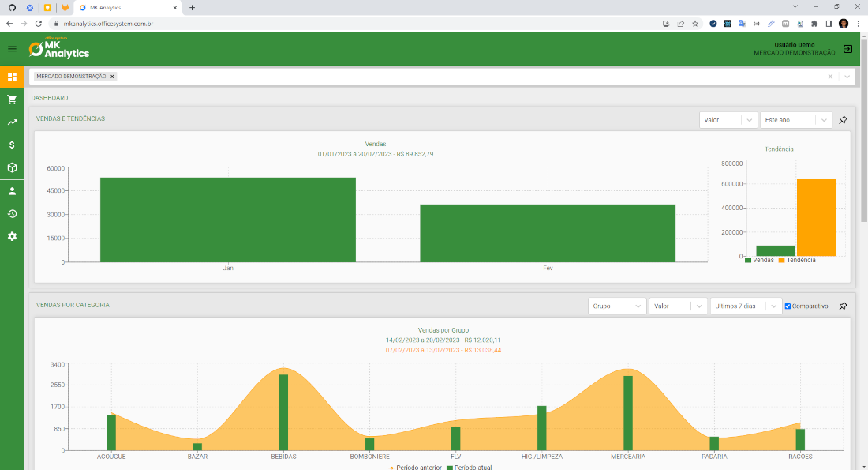Viewport: 868px width, 470px height.
Task: Open the trends chart icon in sidebar
Action: tap(11, 122)
